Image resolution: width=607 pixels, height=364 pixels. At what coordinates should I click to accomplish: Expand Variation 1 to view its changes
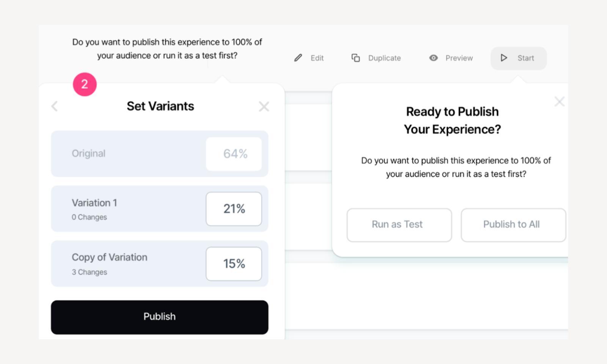tap(90, 217)
